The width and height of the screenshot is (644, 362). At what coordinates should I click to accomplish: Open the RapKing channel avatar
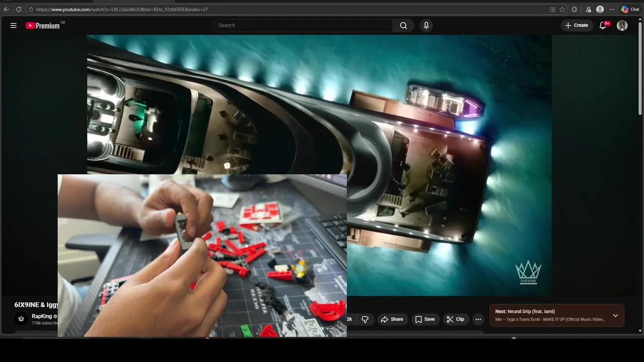[21, 319]
